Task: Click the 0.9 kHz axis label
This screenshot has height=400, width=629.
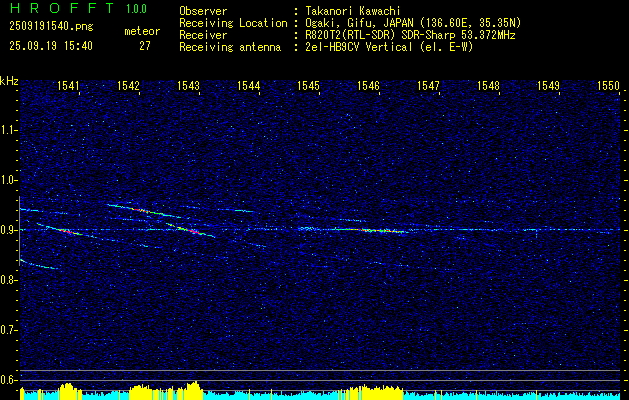Action: (x=9, y=230)
